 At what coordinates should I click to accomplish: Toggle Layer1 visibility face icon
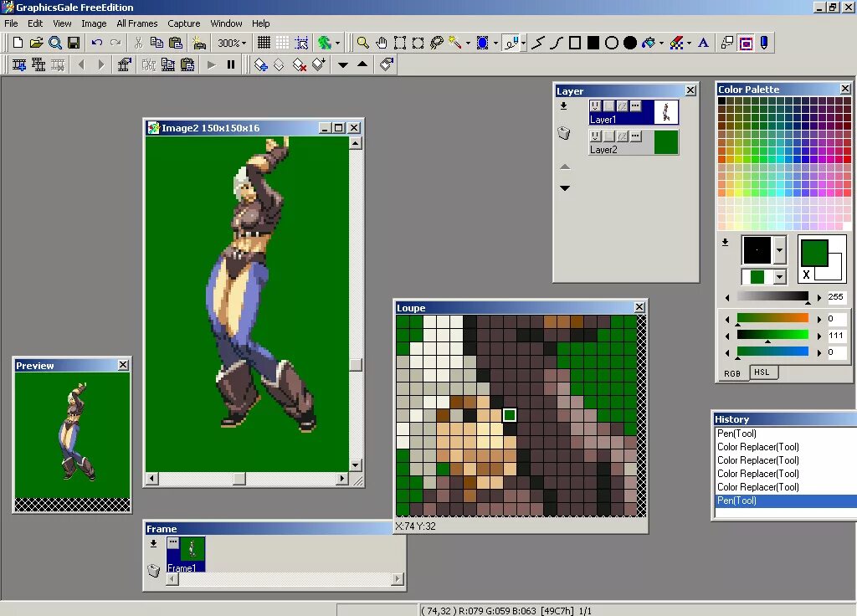tap(596, 106)
